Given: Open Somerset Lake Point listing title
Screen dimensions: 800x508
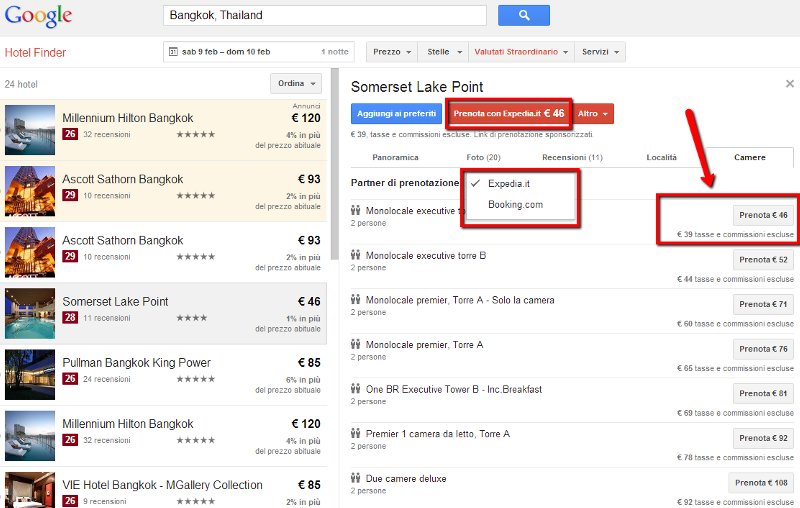Looking at the screenshot, I should tap(115, 301).
